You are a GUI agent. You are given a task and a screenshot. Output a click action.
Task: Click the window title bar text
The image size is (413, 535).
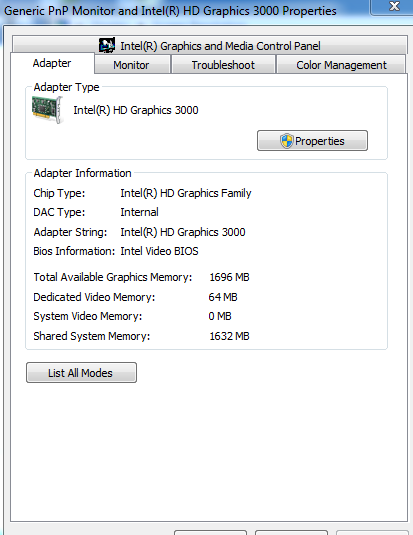(x=170, y=11)
